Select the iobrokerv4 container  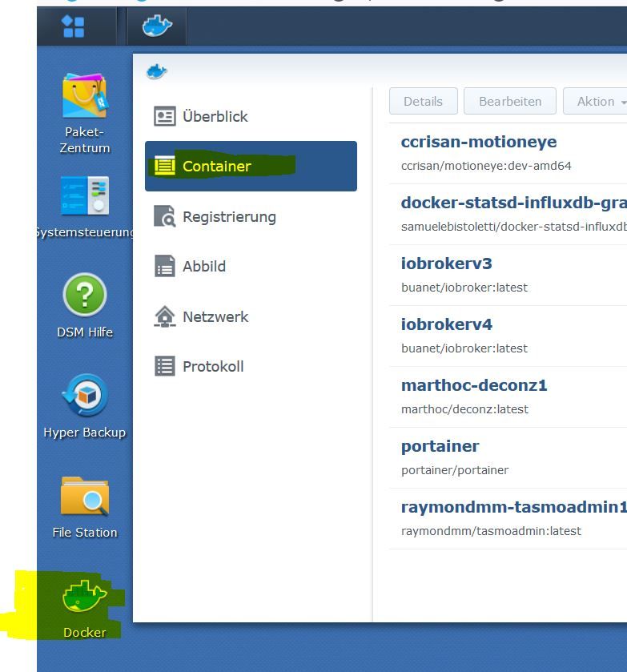(x=508, y=336)
